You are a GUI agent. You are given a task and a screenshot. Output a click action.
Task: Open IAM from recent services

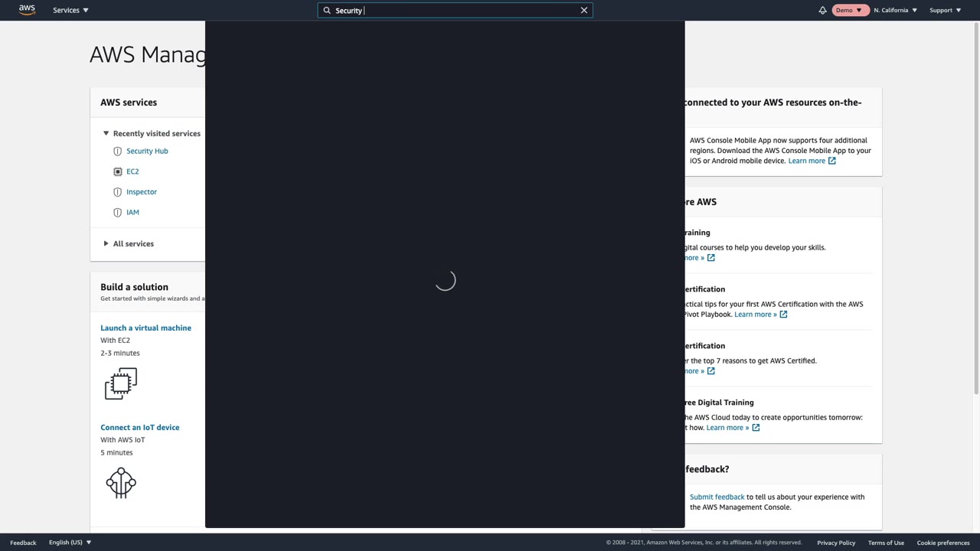(x=132, y=212)
